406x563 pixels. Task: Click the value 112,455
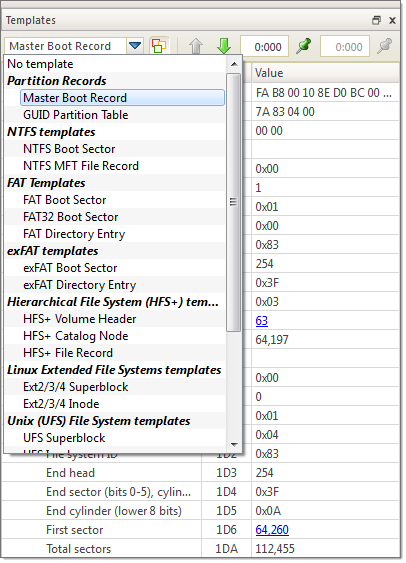[275, 549]
